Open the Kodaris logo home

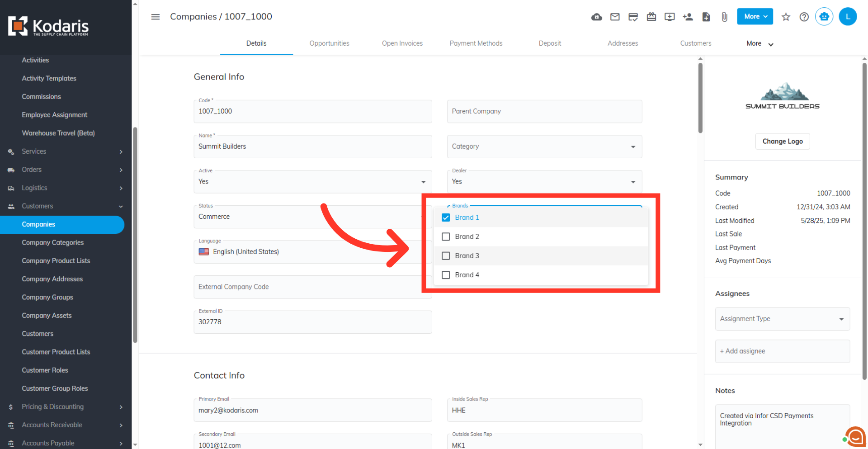48,26
